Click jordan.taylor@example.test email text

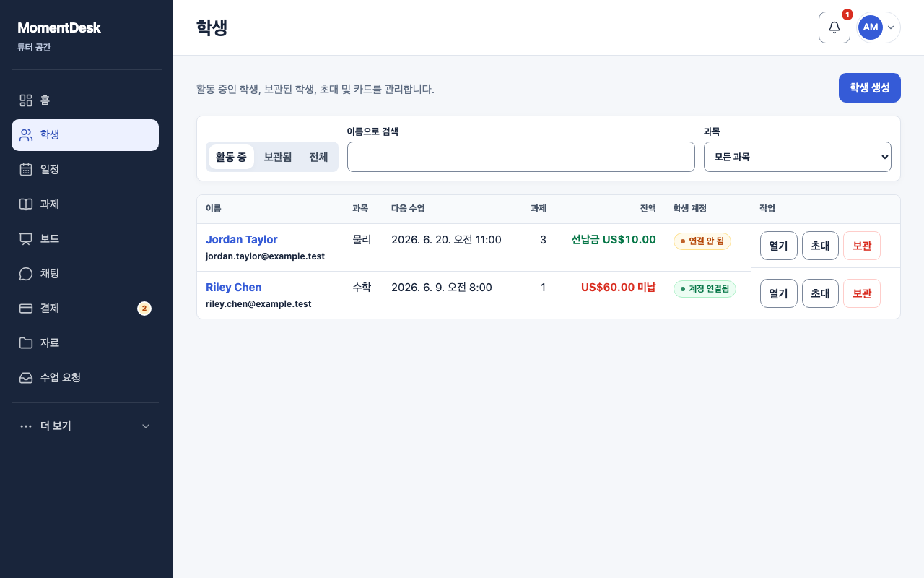265,256
